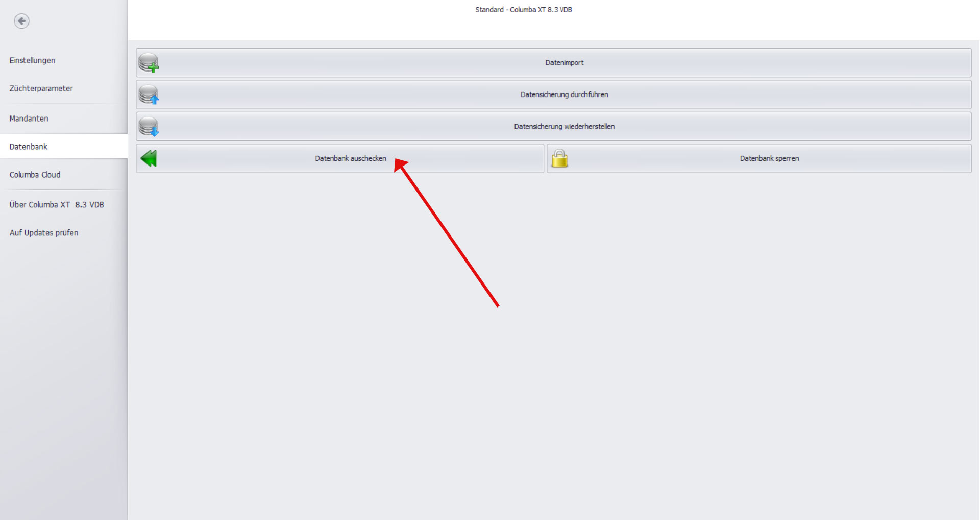Click the back arrow icon
980x520 pixels.
(21, 21)
